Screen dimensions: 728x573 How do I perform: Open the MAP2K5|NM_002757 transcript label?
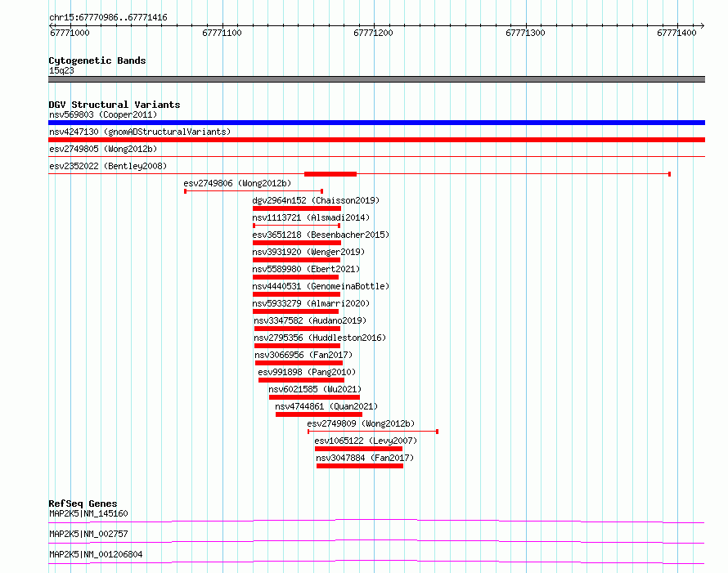(88, 534)
